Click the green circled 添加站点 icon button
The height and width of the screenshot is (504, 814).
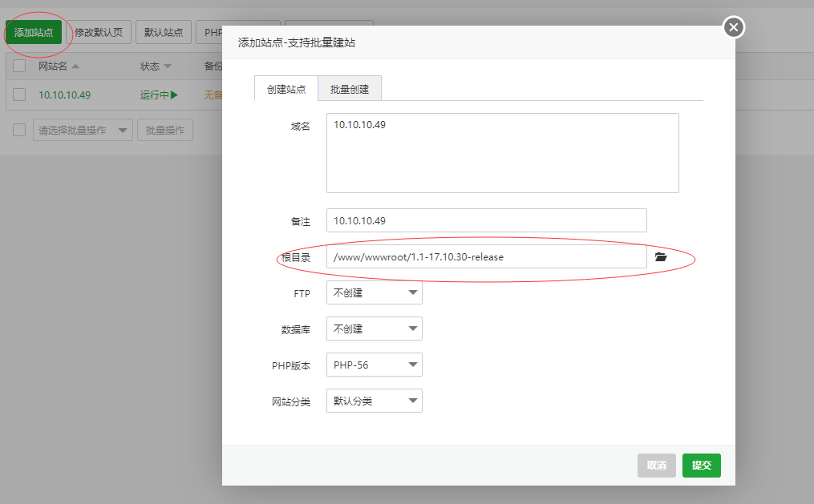pyautogui.click(x=35, y=32)
